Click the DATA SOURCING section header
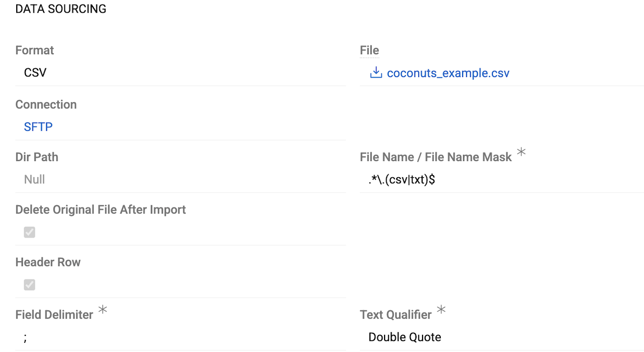 60,9
